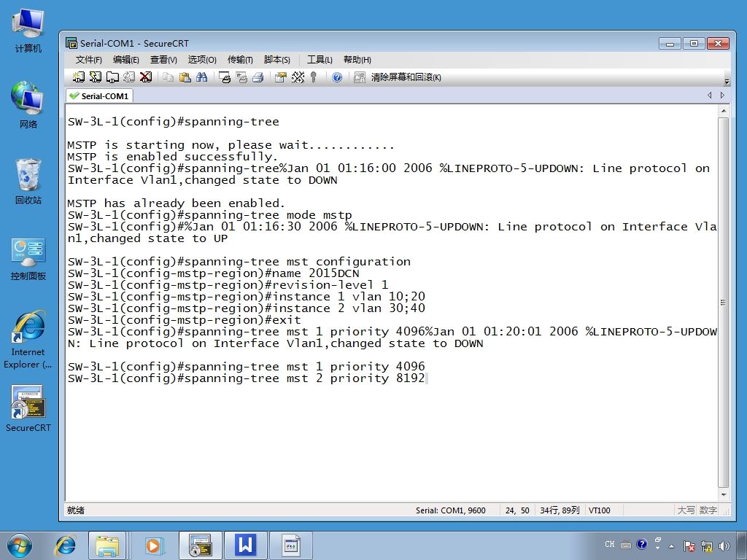Show hidden tray icons arrow
Screen dimensions: 747x560
pyautogui.click(x=672, y=546)
